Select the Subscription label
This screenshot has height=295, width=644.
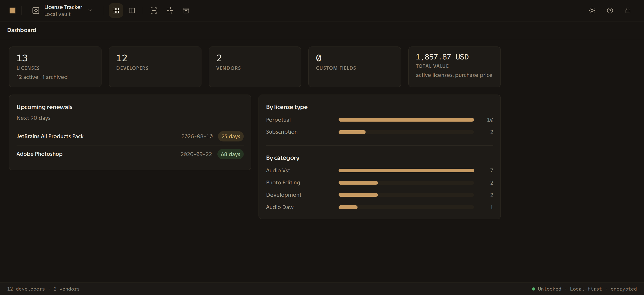tap(282, 132)
